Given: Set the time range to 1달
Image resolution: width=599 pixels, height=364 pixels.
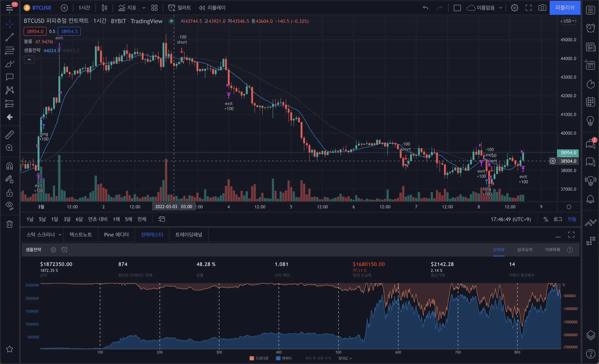Looking at the screenshot, I should [55, 219].
